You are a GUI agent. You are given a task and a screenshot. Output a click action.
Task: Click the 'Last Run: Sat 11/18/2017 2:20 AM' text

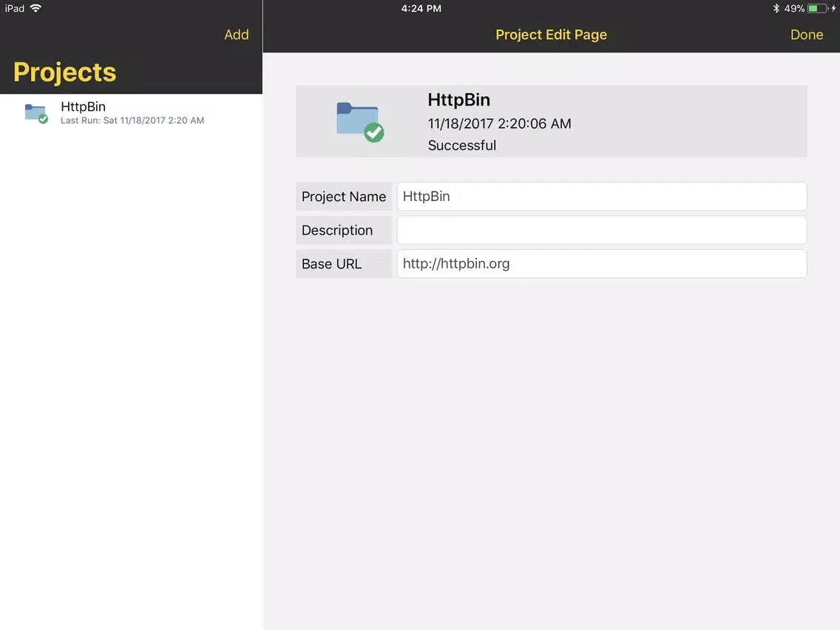[132, 121]
